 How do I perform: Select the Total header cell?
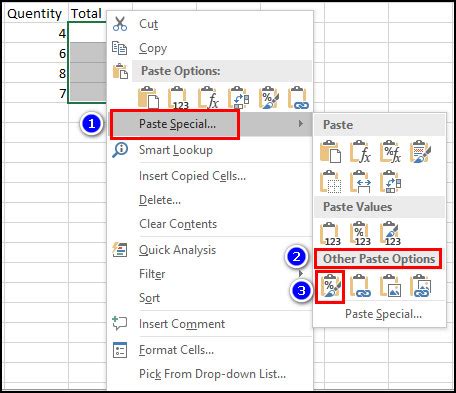tap(87, 13)
